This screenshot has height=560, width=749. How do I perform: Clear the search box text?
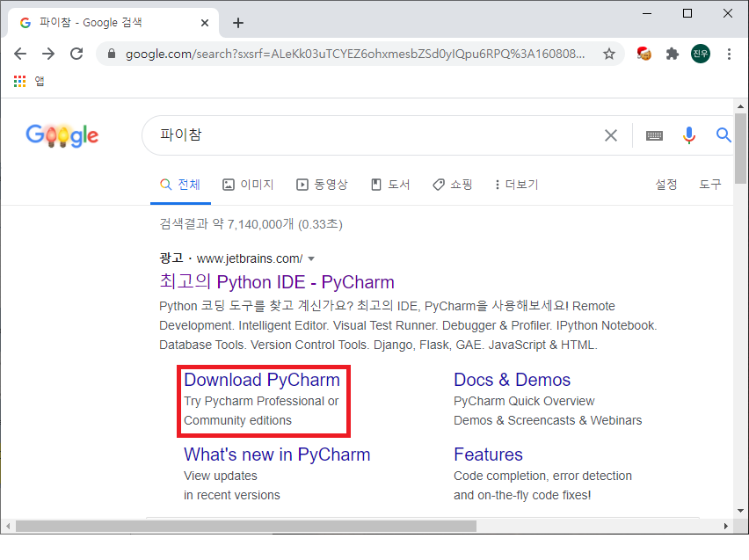[x=610, y=135]
